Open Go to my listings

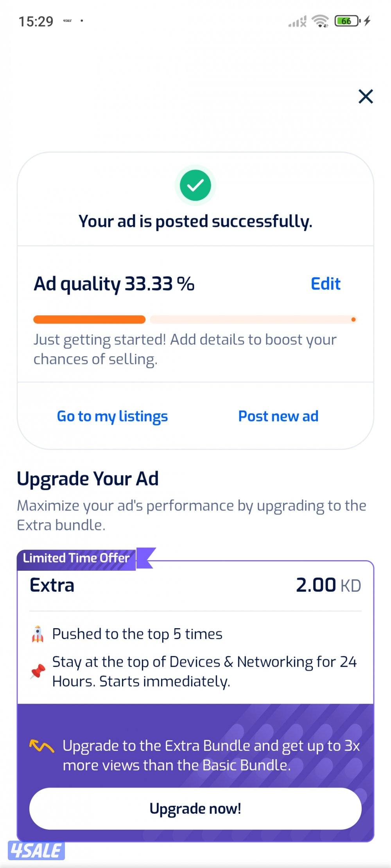coord(112,416)
